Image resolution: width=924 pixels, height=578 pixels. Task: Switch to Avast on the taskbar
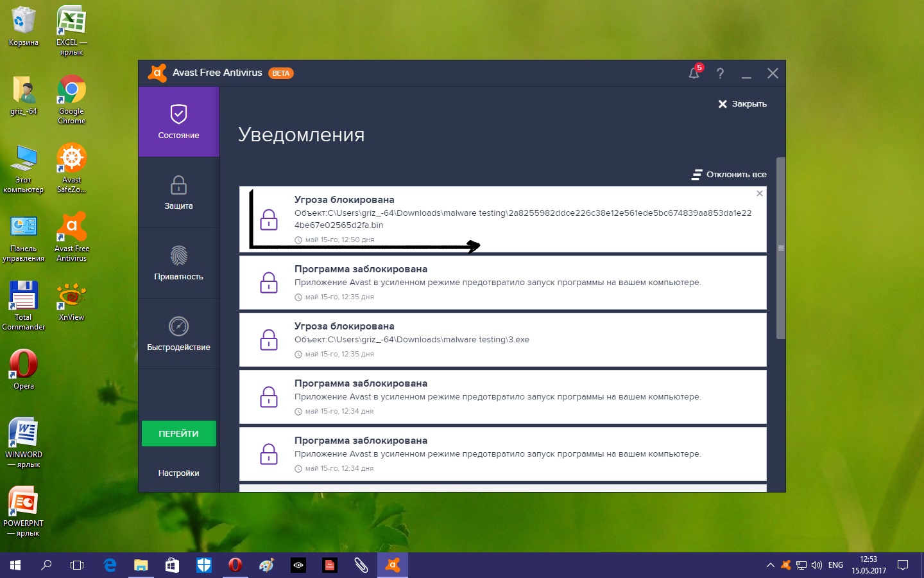coord(393,565)
